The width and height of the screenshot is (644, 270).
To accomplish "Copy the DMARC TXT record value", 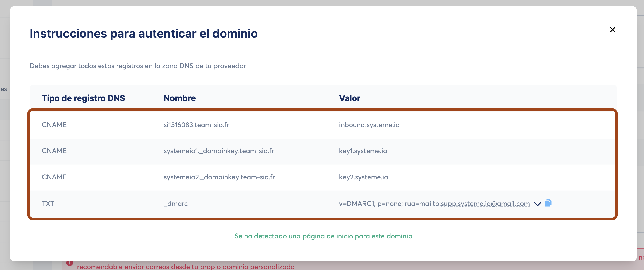I will tap(548, 203).
